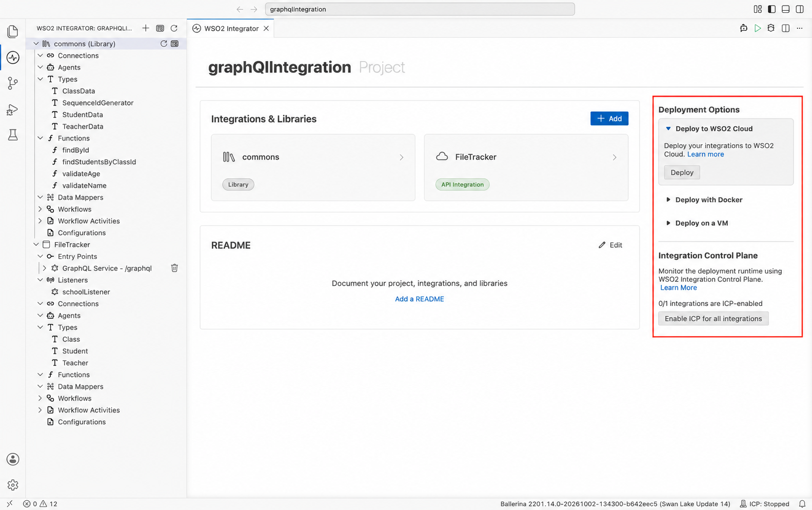This screenshot has width=812, height=510.
Task: Collapse the FileTracker tree node
Action: pos(36,245)
